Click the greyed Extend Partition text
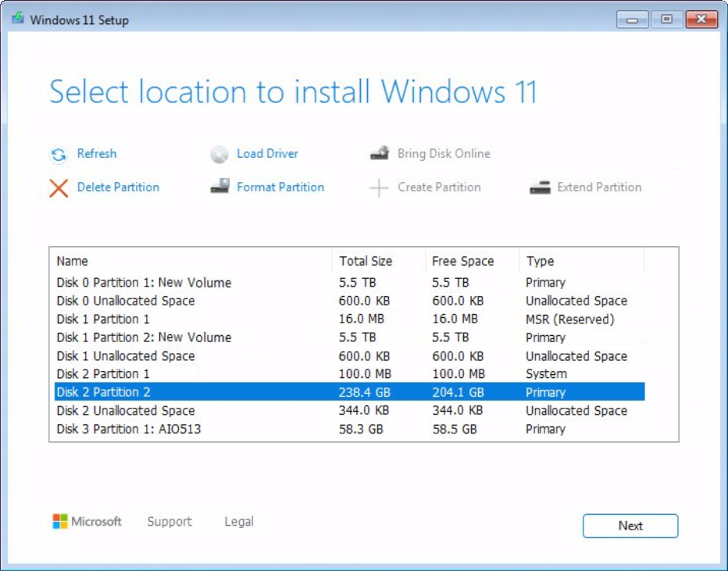This screenshot has width=728, height=571. pos(599,187)
